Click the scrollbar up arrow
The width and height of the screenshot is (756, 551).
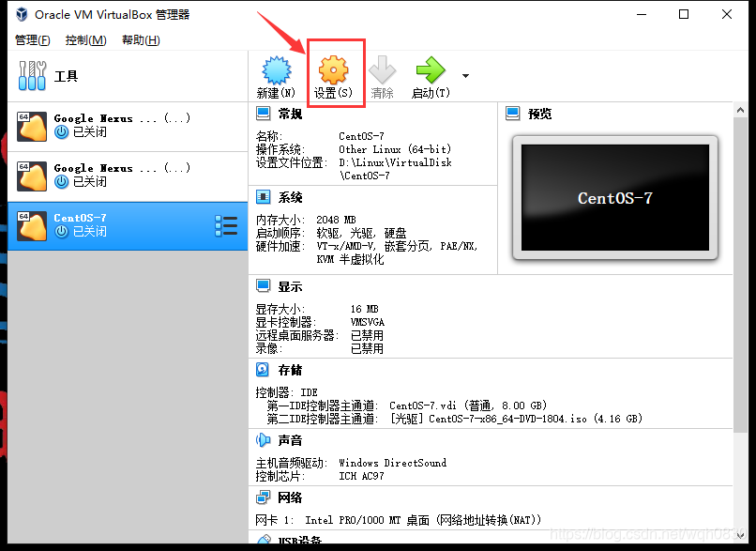740,110
